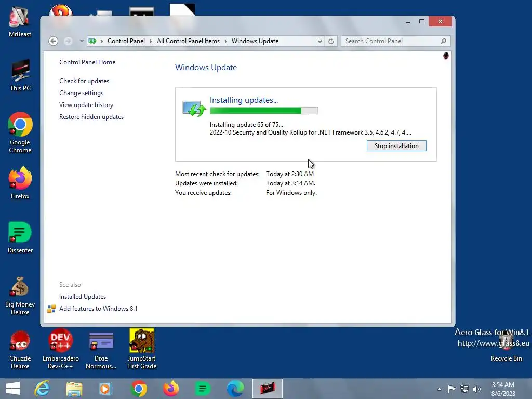Open Internet Explorer from the taskbar
Viewport: 532px width, 399px height.
tap(42, 389)
